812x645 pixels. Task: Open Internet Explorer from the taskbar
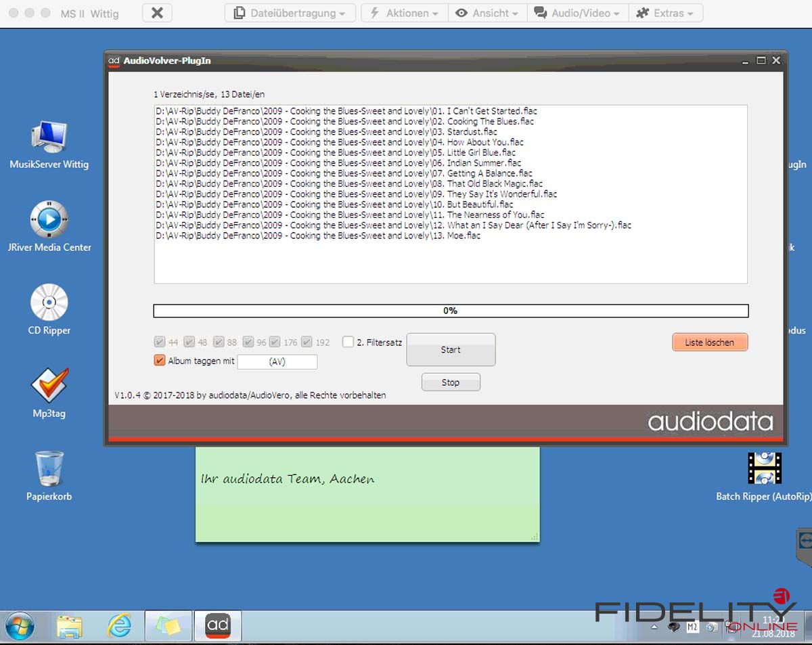click(119, 626)
